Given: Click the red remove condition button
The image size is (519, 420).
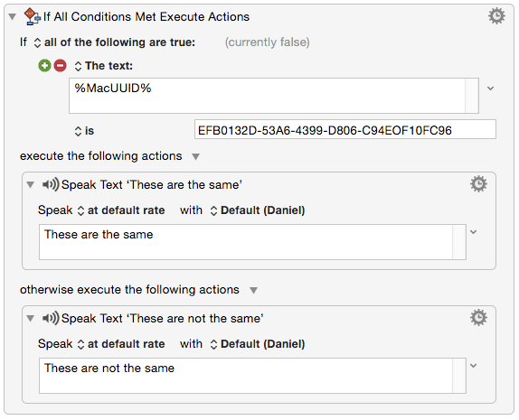Looking at the screenshot, I should coord(61,65).
